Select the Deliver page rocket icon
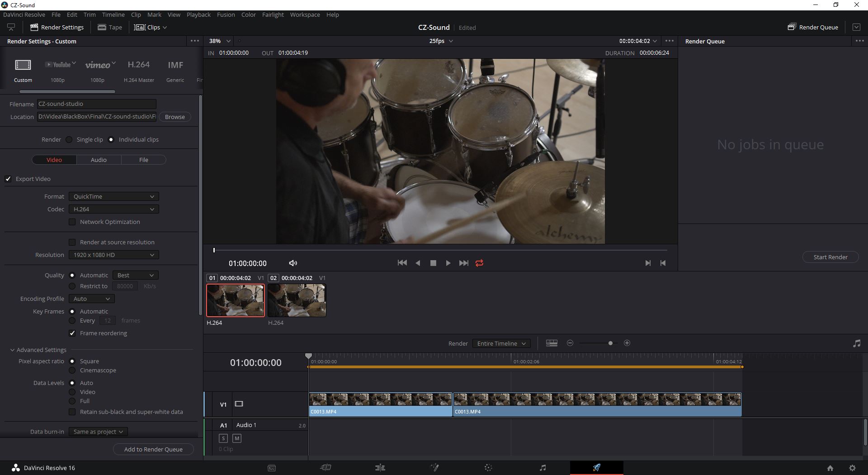 tap(597, 468)
